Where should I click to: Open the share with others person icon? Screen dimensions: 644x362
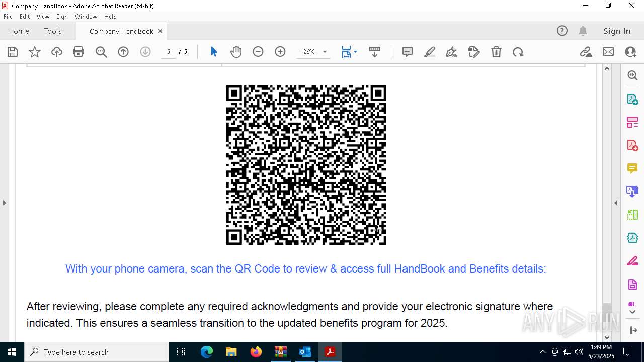(630, 52)
